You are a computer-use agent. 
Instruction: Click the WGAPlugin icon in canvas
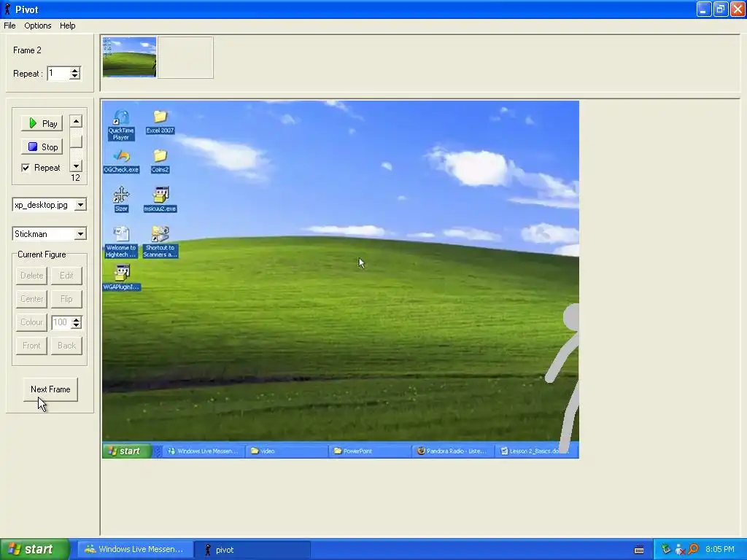(x=122, y=278)
